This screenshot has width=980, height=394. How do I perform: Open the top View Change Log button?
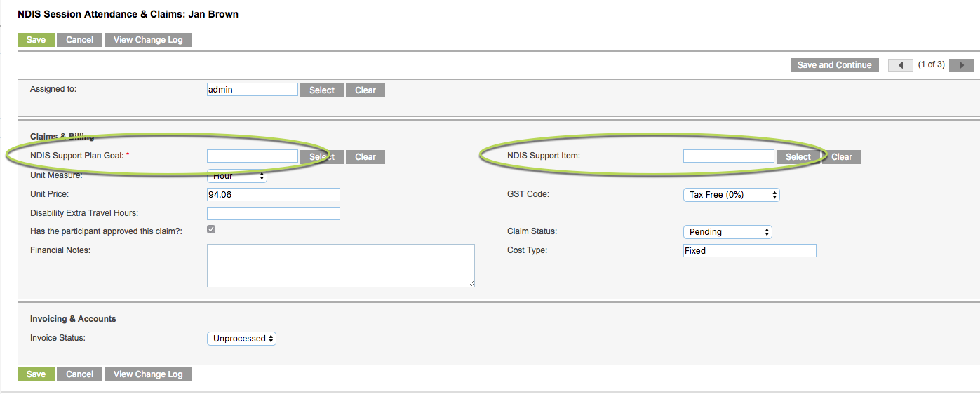pyautogui.click(x=148, y=40)
